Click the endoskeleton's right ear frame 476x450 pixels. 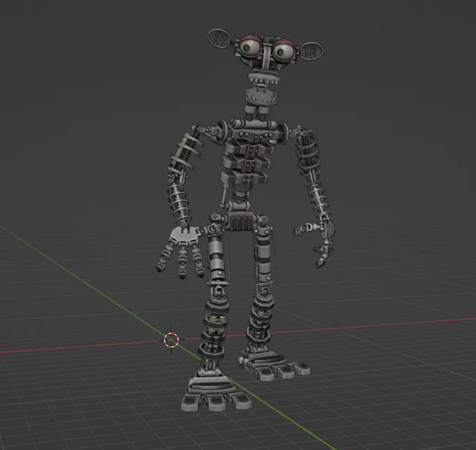click(x=311, y=50)
